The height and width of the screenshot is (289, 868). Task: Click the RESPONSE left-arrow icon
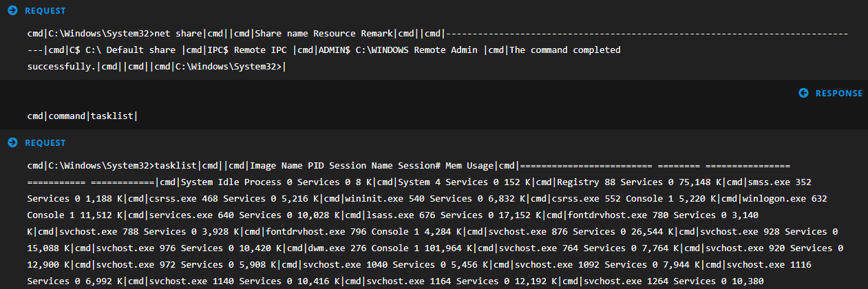pos(803,93)
